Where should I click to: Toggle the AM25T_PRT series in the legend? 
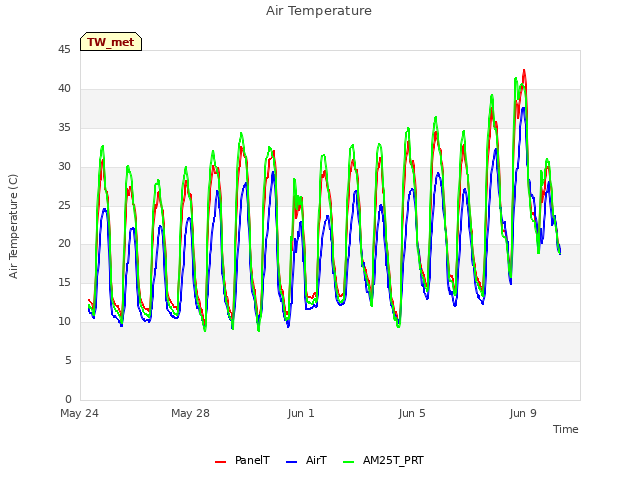tap(383, 460)
